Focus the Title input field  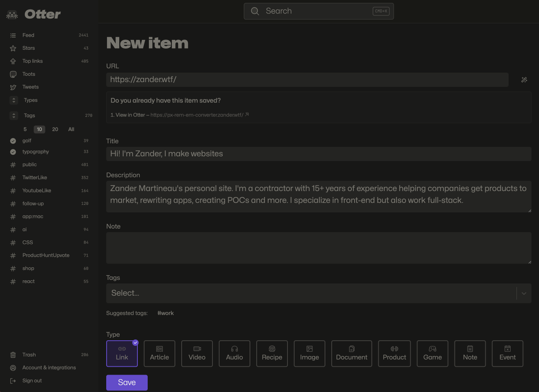click(319, 154)
